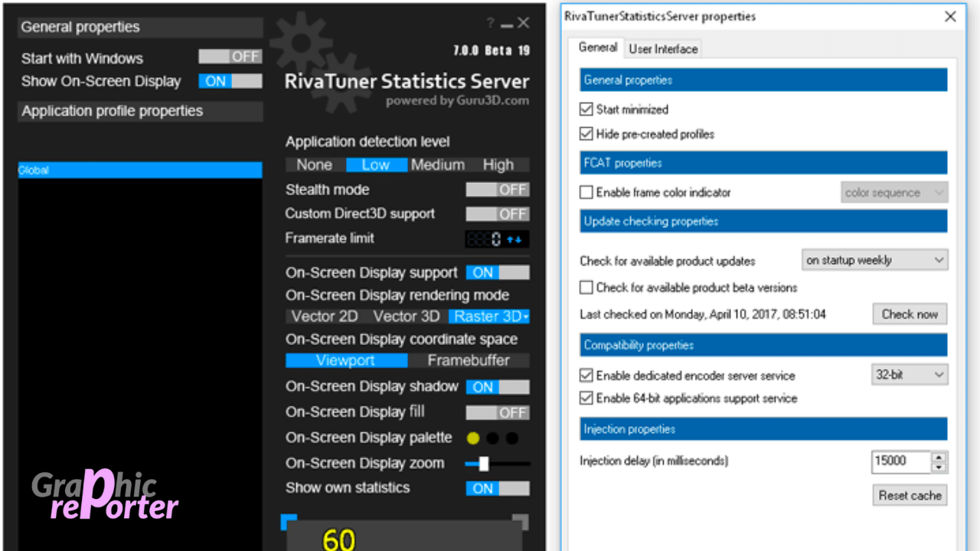
Task: Uncheck Start minimized checkbox
Action: click(x=586, y=109)
